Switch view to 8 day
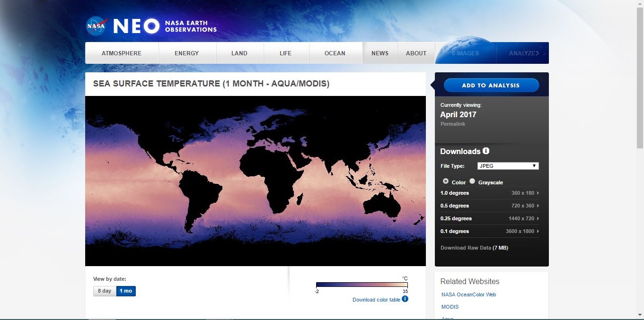The height and width of the screenshot is (320, 644). click(x=105, y=291)
